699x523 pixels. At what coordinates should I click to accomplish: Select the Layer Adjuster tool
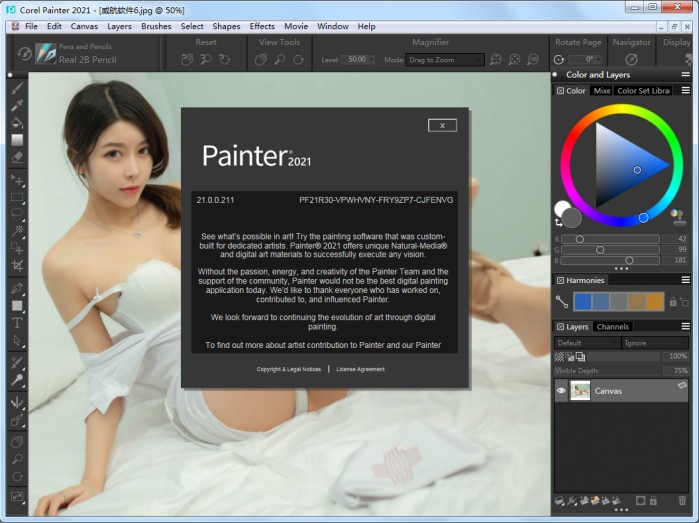coord(17,180)
